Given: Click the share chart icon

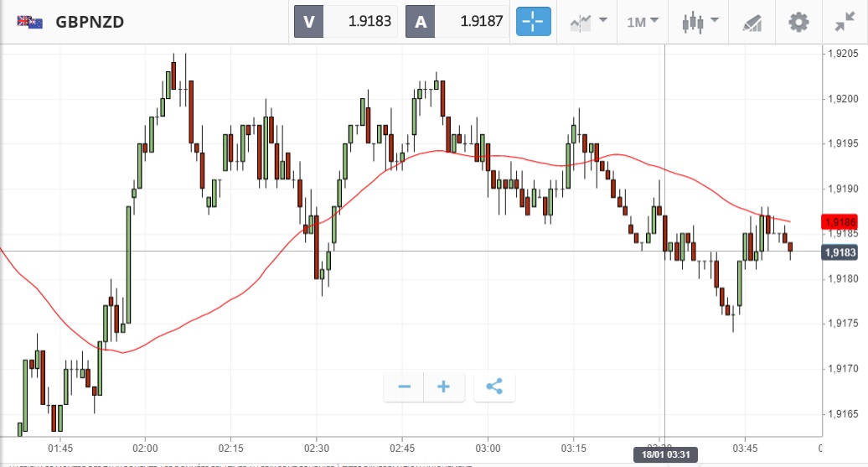Looking at the screenshot, I should (x=494, y=387).
